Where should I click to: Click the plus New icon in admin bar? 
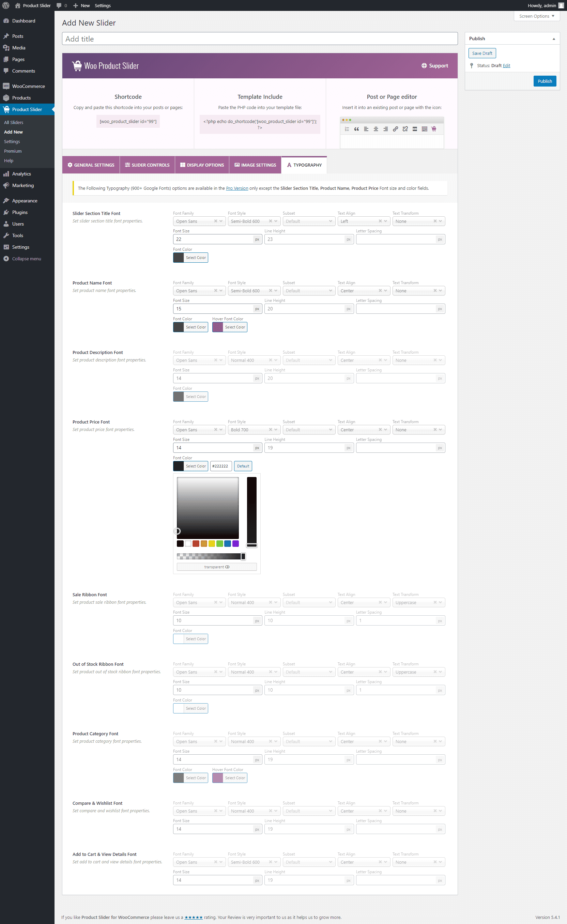(x=75, y=6)
